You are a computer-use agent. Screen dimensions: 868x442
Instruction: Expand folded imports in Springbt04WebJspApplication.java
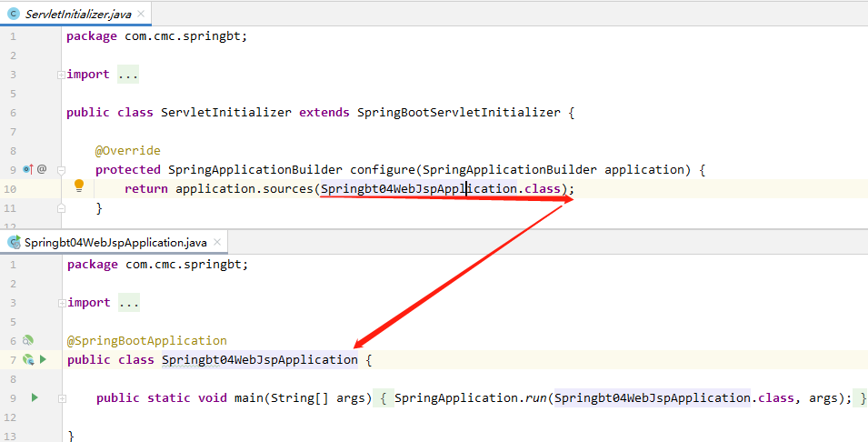[62, 303]
